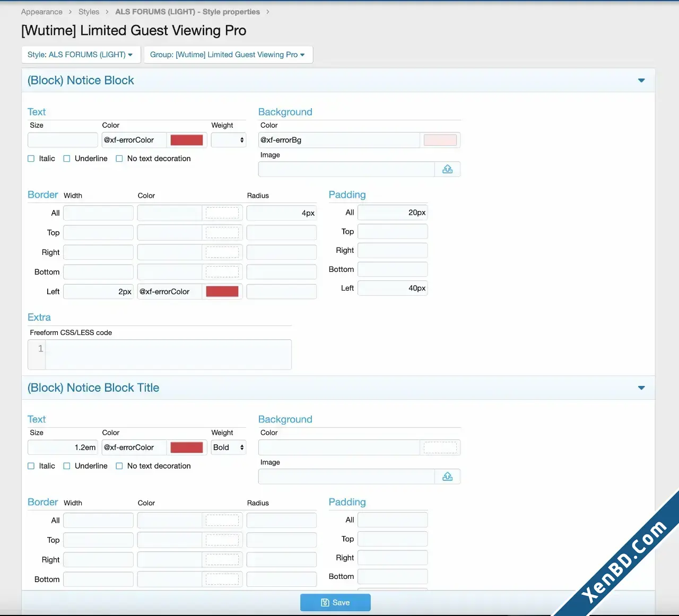679x616 pixels.
Task: Click Padding Bottom field in Notice Block
Action: click(393, 269)
